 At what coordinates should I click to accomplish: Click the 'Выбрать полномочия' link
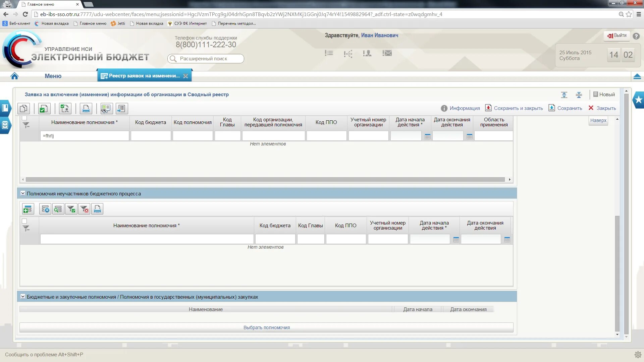266,327
